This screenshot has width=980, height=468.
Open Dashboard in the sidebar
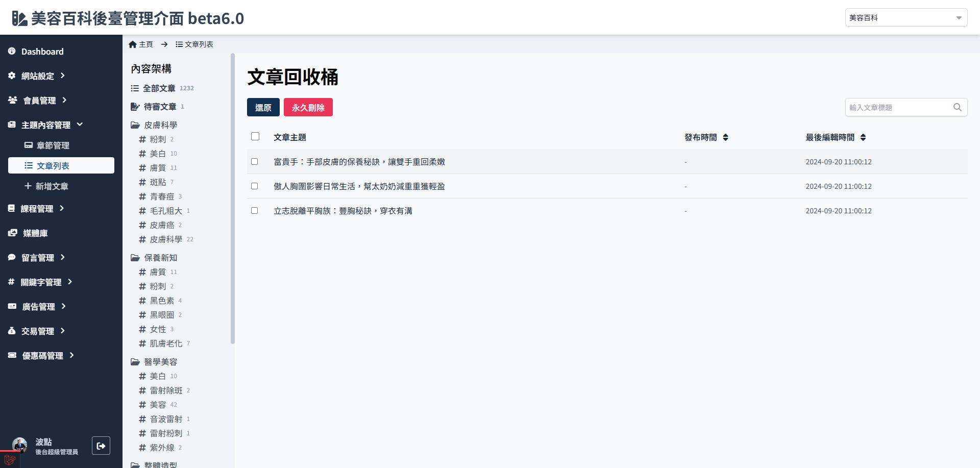42,51
